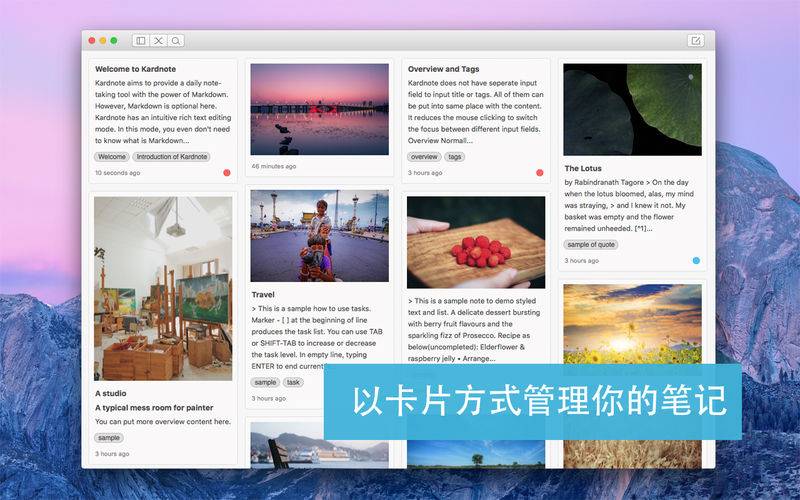The width and height of the screenshot is (800, 500).
Task: Click red color dot on Welcome card
Action: 227,173
